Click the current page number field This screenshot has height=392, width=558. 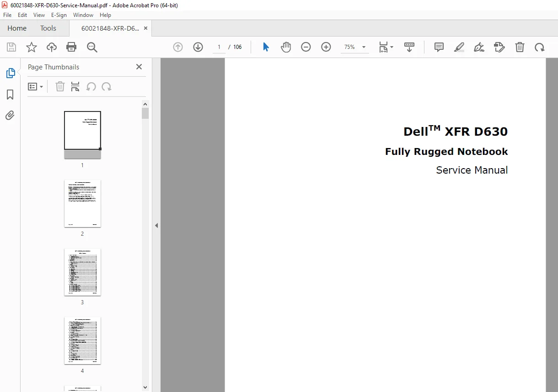pos(219,47)
